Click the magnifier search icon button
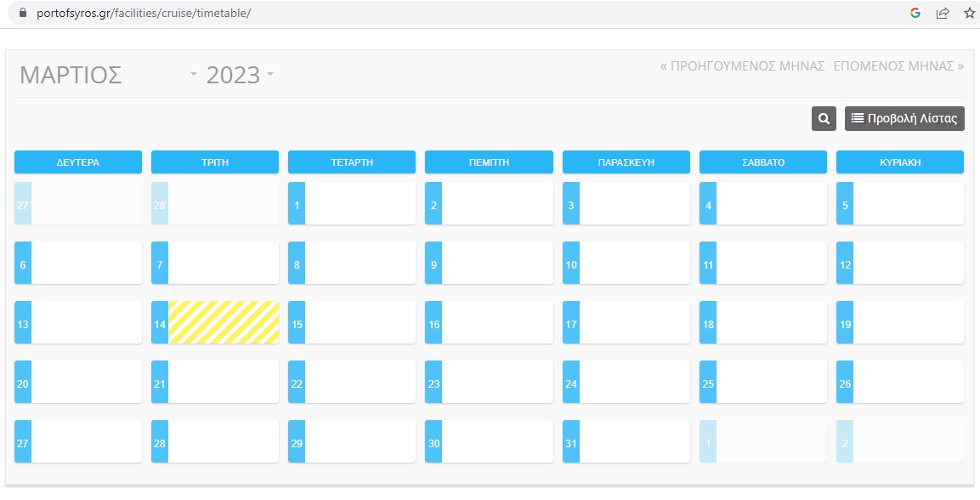This screenshot has height=500, width=980. click(x=824, y=119)
